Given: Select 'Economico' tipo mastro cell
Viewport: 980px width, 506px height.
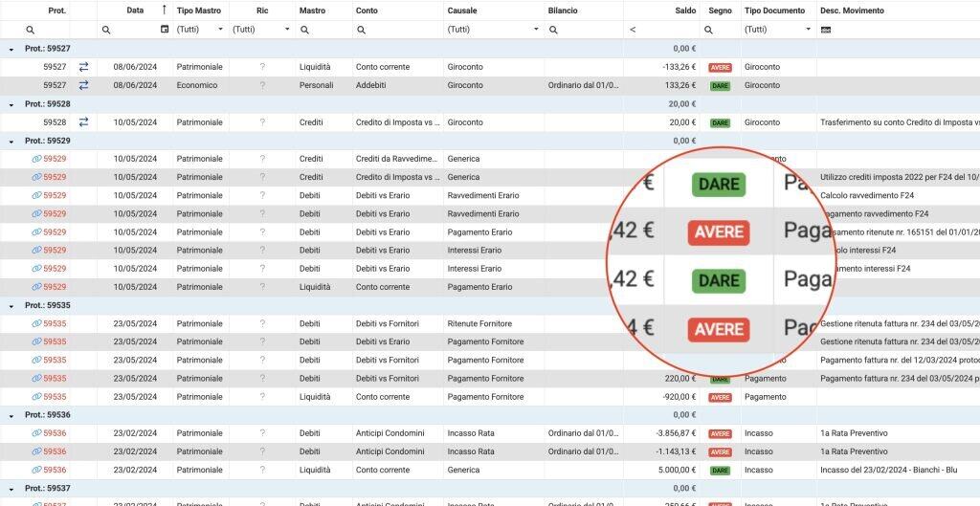Looking at the screenshot, I should tap(197, 85).
